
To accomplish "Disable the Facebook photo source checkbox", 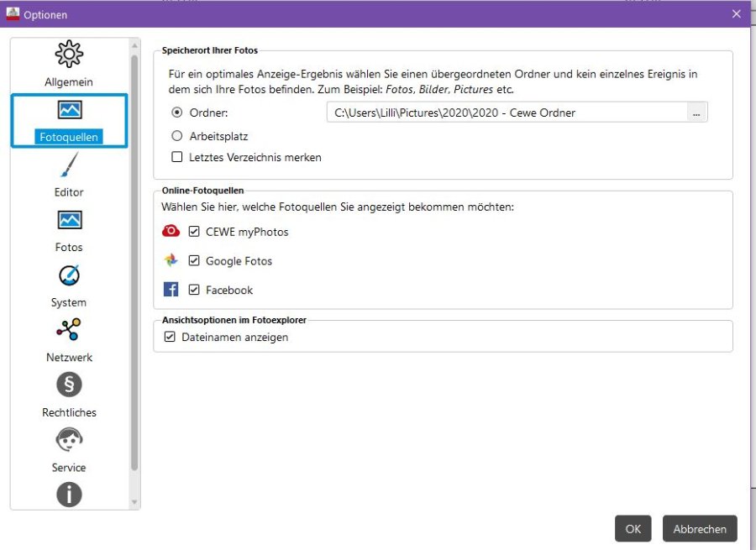I will [195, 290].
